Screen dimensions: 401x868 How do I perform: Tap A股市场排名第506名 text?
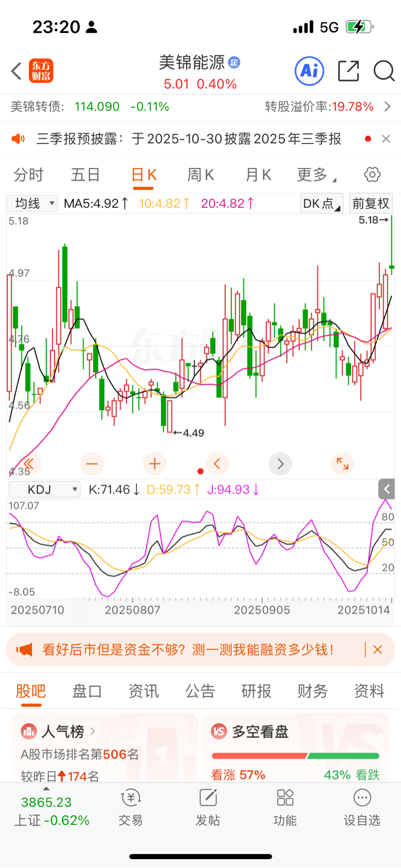coord(80,754)
